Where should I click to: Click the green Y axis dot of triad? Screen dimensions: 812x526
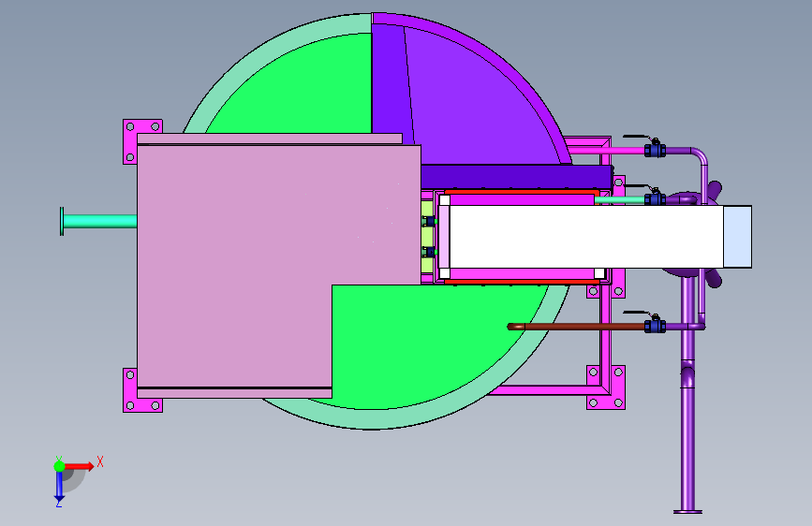point(59,466)
